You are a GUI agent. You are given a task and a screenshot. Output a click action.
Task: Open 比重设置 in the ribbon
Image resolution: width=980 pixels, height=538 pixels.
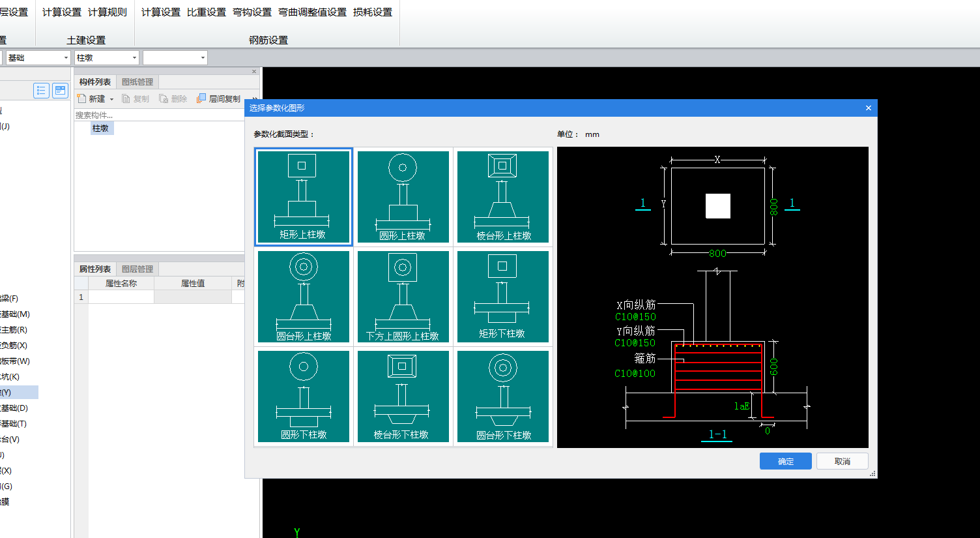[x=207, y=12]
